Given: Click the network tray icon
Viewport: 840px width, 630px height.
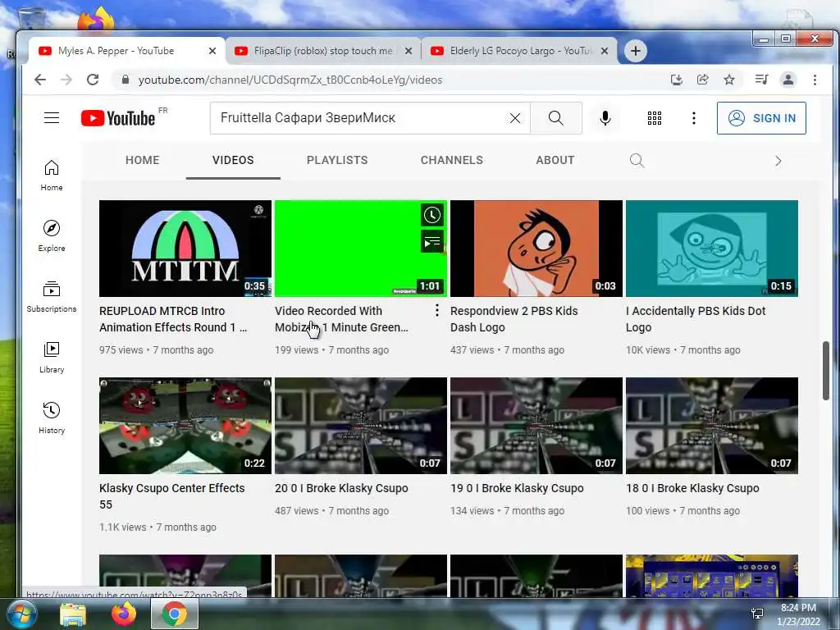Looking at the screenshot, I should 757,614.
